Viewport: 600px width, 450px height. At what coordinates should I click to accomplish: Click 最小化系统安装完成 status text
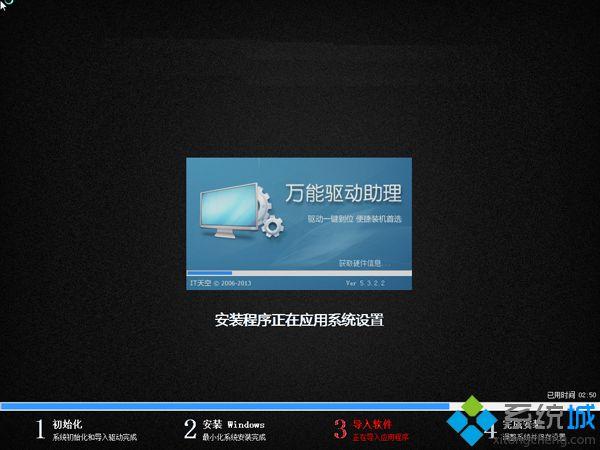234,437
